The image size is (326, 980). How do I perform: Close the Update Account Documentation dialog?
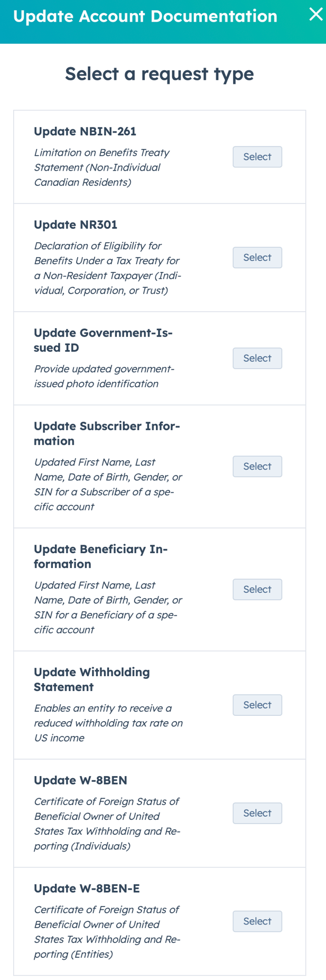coord(316,14)
